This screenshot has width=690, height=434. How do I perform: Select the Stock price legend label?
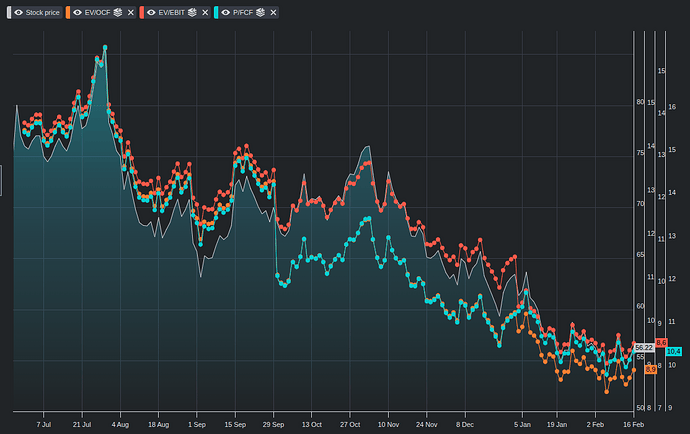coord(42,12)
